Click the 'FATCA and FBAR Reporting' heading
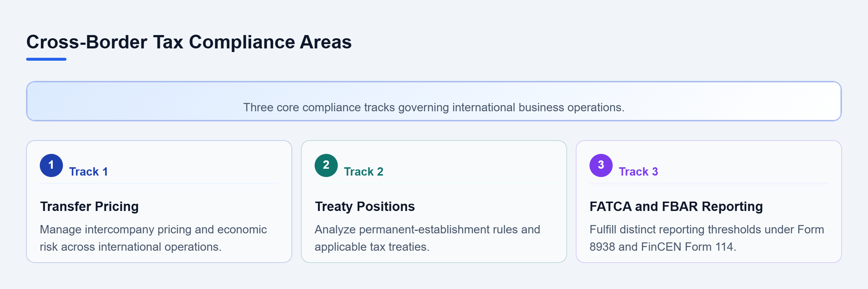Image resolution: width=868 pixels, height=289 pixels. [676, 207]
